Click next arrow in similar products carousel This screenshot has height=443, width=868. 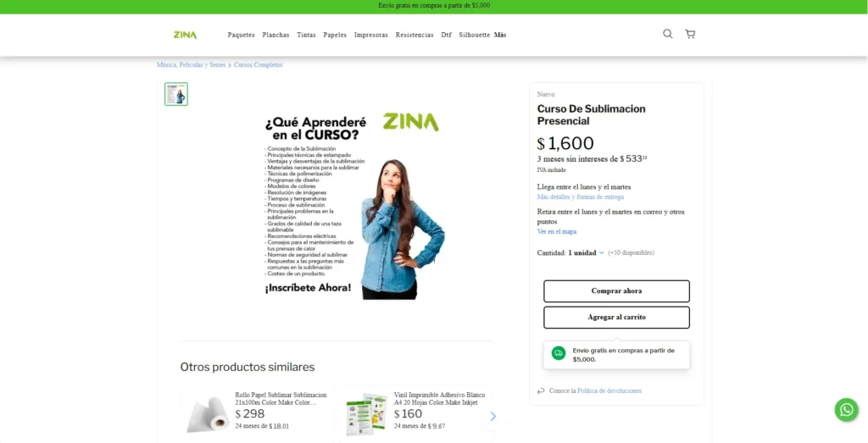point(492,417)
